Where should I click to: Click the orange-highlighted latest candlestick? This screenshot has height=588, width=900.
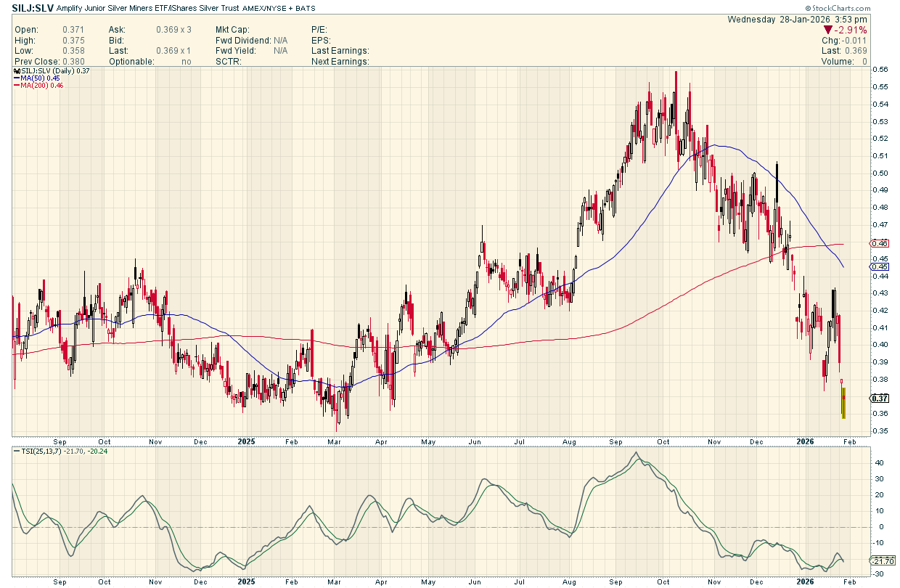[843, 403]
